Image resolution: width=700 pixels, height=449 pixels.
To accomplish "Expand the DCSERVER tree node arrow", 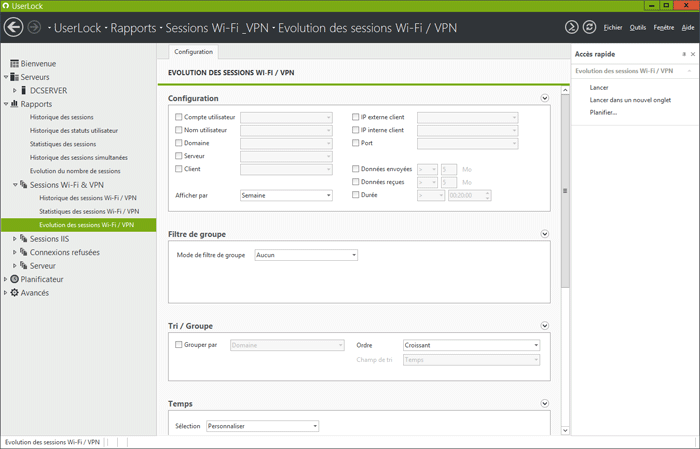I will coord(14,90).
